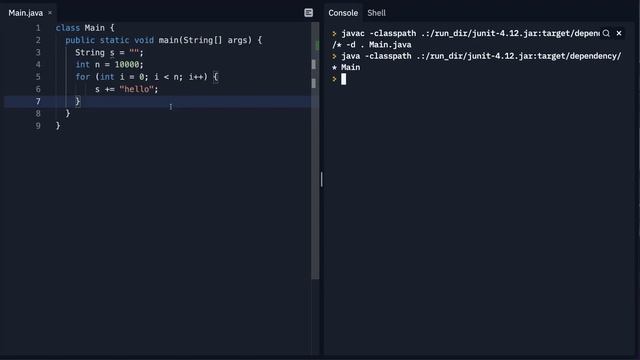This screenshot has width=640, height=360.
Task: Click the 'String s = "";' code line
Action: tap(109, 52)
